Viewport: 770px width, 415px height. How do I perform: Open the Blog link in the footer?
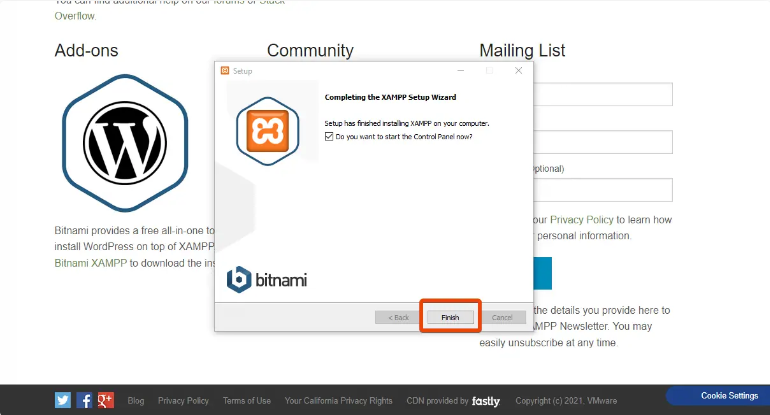[x=135, y=401]
